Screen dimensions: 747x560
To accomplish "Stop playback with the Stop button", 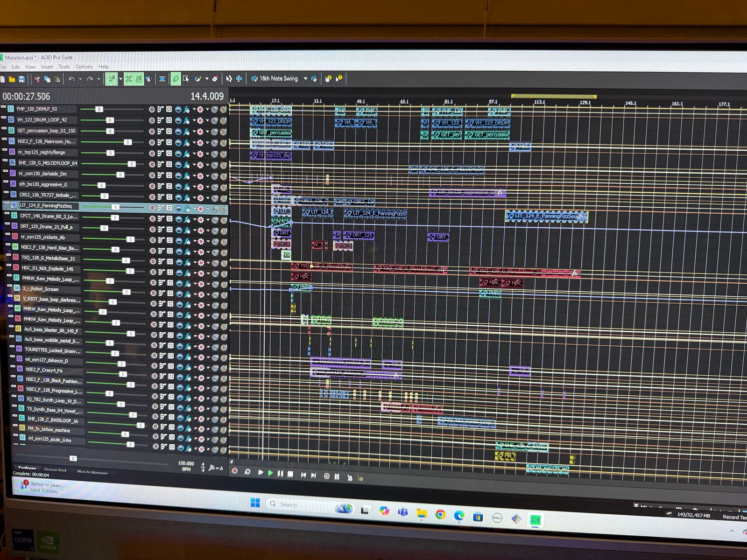I will (x=290, y=474).
